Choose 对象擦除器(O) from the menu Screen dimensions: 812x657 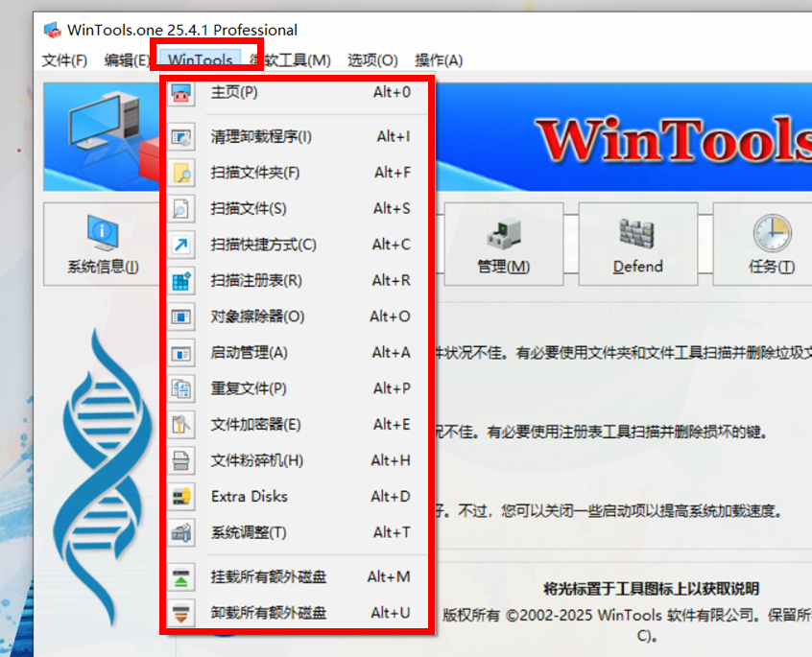(x=257, y=317)
